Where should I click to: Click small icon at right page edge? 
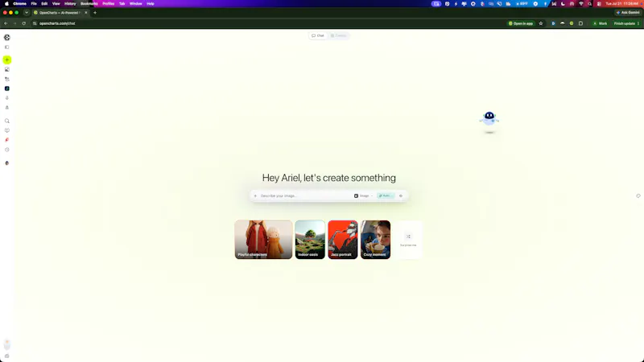pyautogui.click(x=638, y=195)
